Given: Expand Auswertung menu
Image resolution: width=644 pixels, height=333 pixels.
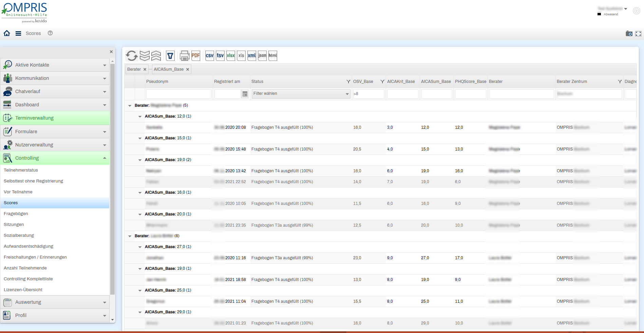Looking at the screenshot, I should point(55,302).
